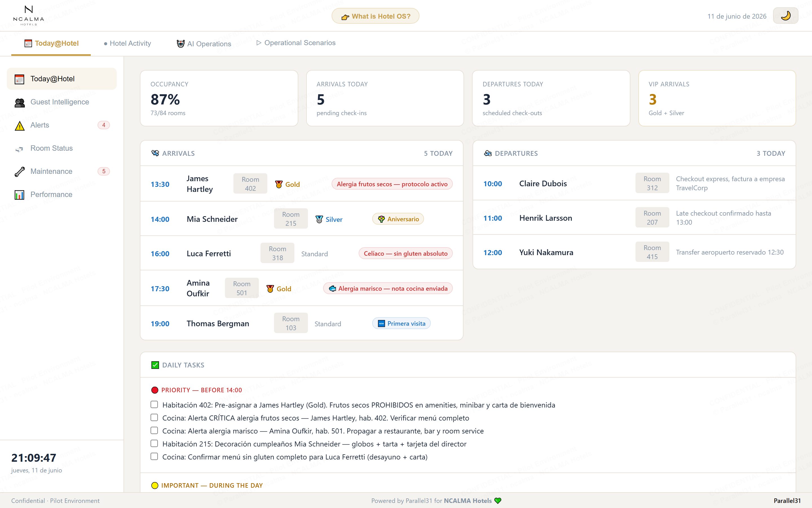Image resolution: width=812 pixels, height=508 pixels.
Task: Switch to the Today@Hotel top tab
Action: [51, 43]
